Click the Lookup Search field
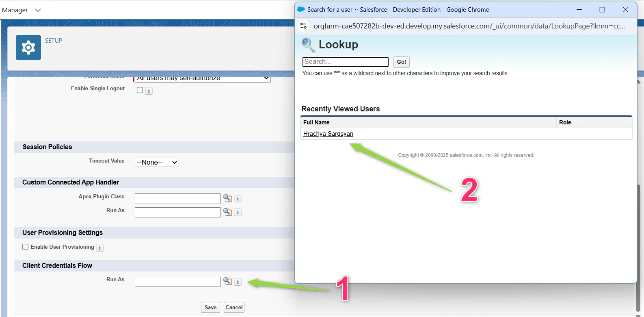 [x=346, y=62]
